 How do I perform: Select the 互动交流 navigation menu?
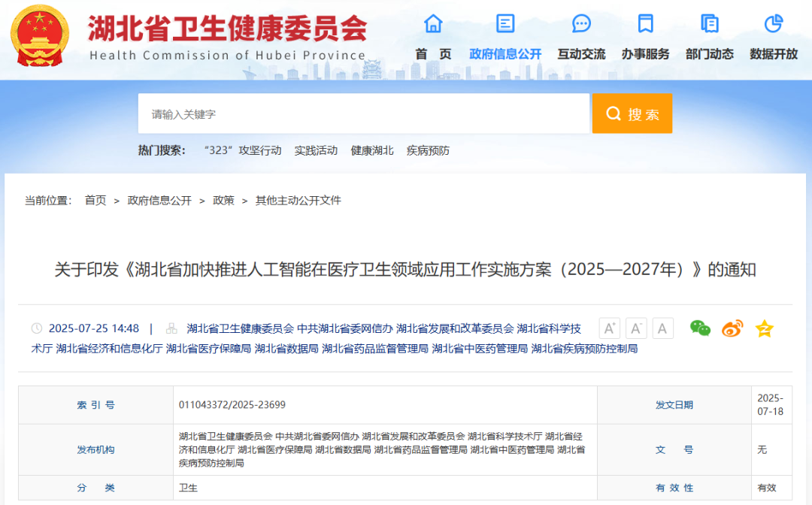[x=580, y=53]
